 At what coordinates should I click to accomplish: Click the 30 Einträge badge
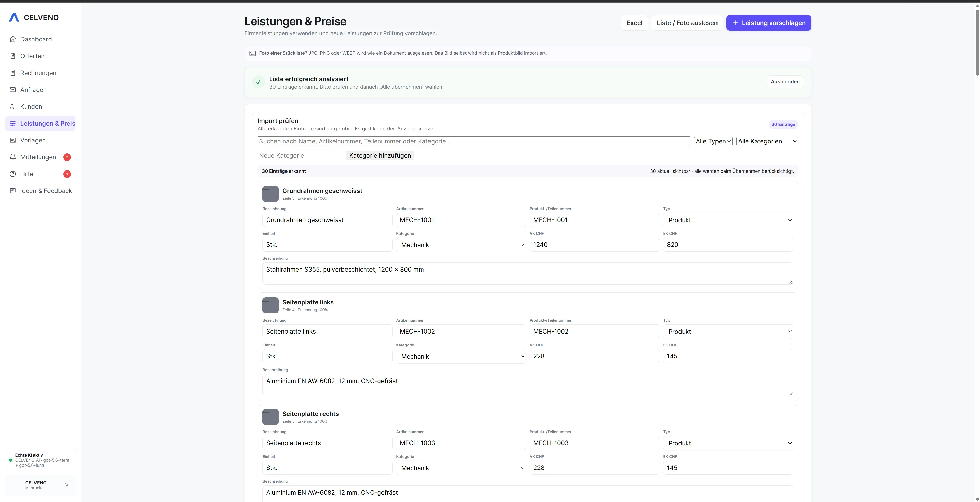click(x=783, y=124)
